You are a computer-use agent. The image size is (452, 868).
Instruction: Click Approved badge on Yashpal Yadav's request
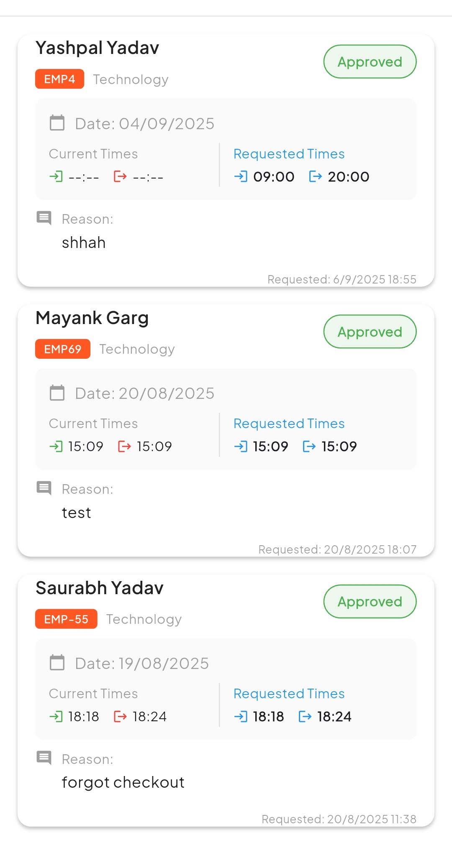tap(370, 62)
